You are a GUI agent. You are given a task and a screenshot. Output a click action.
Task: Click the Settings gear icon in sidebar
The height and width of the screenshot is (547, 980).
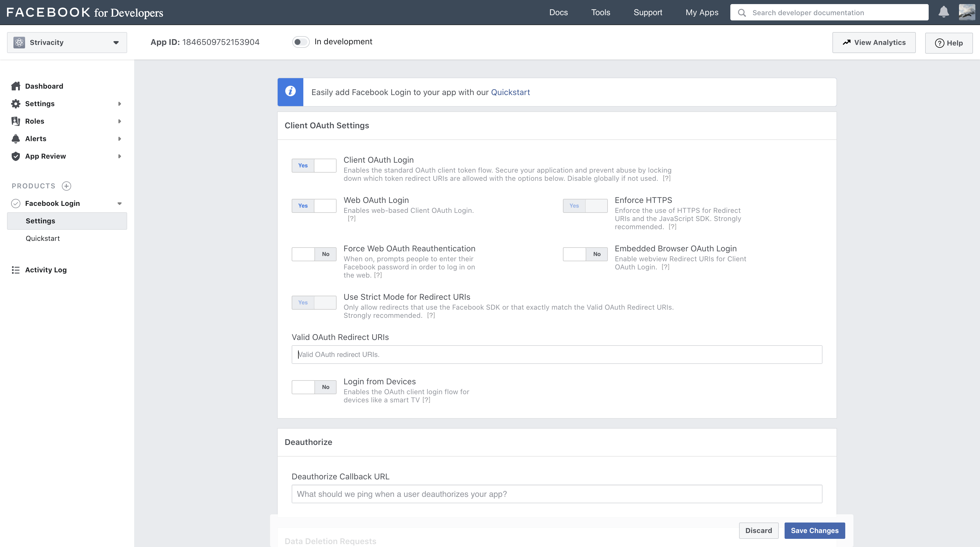pos(15,104)
